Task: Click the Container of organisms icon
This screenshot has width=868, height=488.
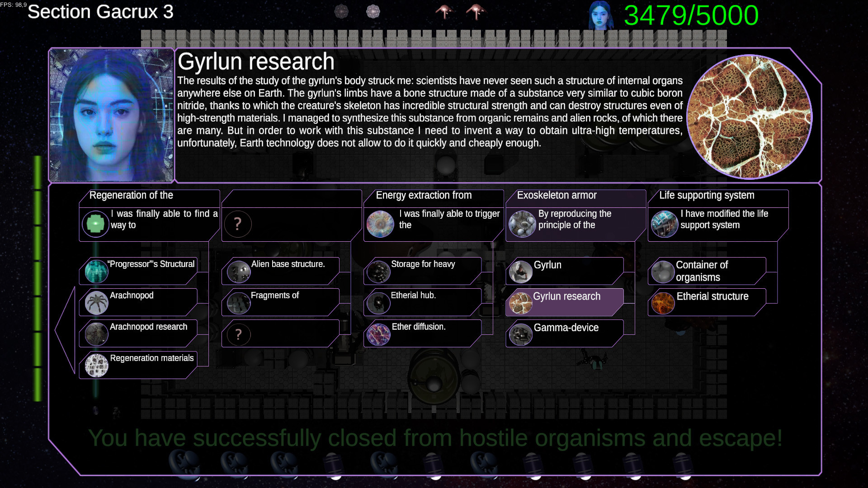Action: click(x=663, y=271)
